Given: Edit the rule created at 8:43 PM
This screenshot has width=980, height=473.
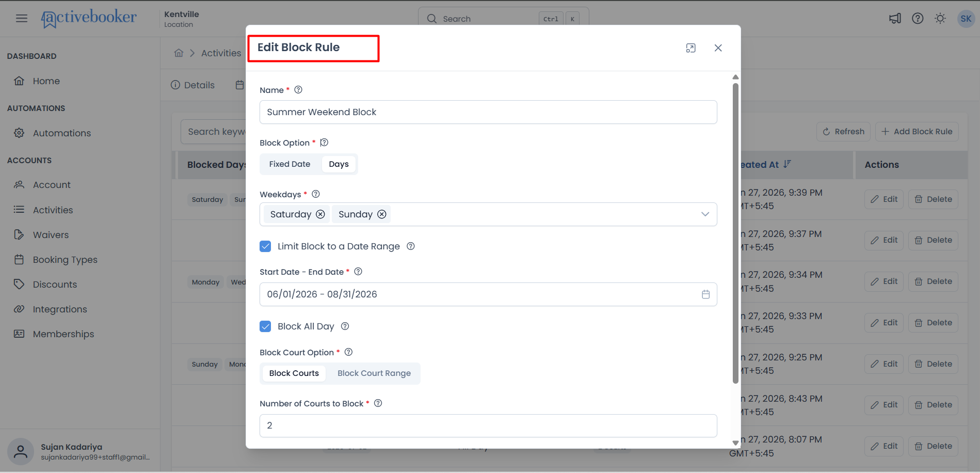Looking at the screenshot, I should [884, 405].
